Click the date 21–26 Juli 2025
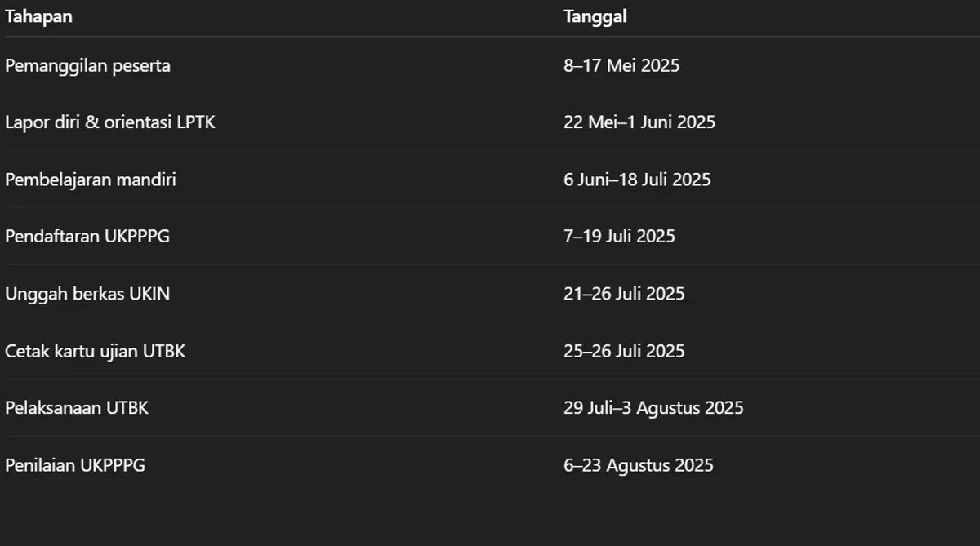This screenshot has width=980, height=546. pyautogui.click(x=624, y=294)
